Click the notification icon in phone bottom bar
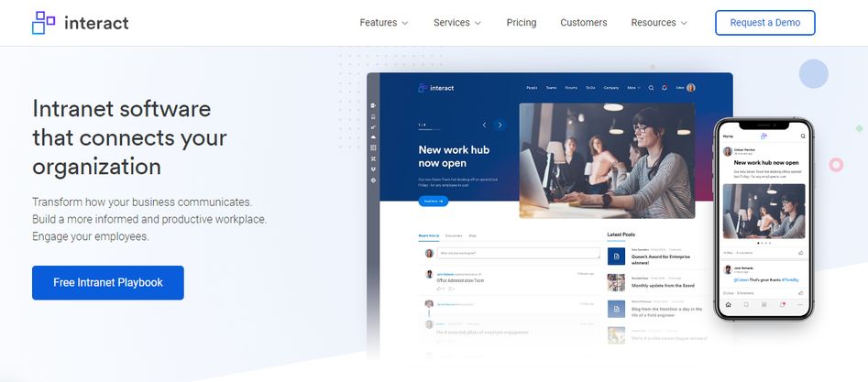This screenshot has width=868, height=382. [x=782, y=304]
